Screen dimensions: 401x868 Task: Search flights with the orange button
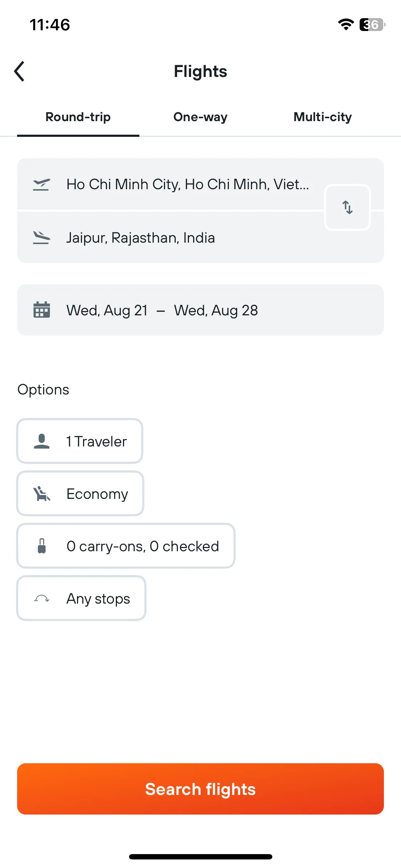pyautogui.click(x=200, y=789)
